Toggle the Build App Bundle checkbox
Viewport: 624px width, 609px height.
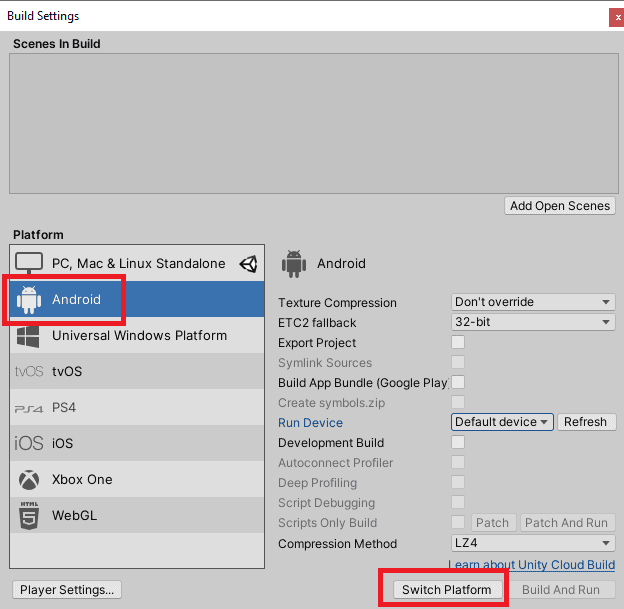458,382
